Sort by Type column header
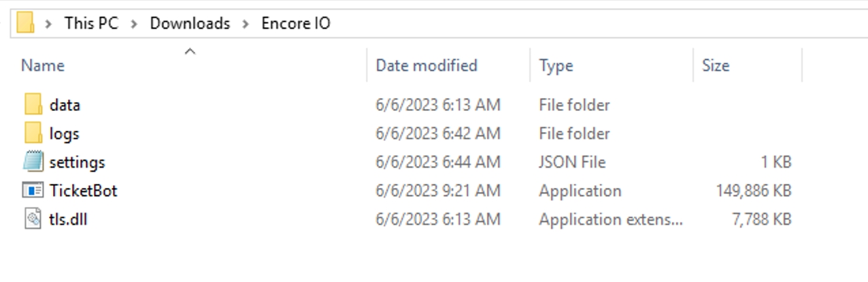This screenshot has width=868, height=282. pos(556,65)
